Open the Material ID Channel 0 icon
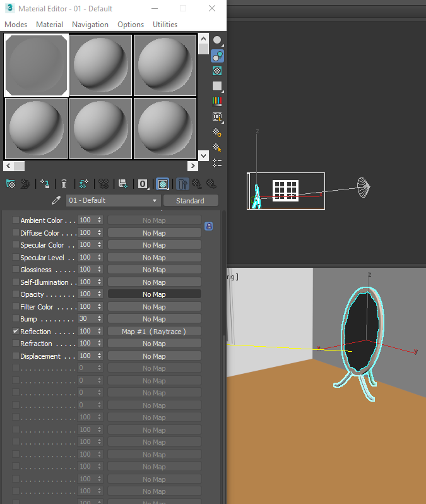426x504 pixels. [143, 184]
